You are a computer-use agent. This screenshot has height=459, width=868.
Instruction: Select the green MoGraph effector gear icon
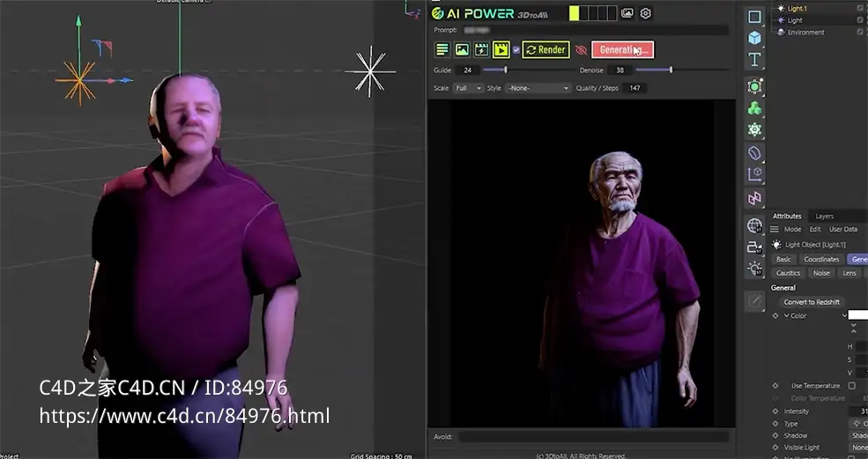[x=754, y=130]
